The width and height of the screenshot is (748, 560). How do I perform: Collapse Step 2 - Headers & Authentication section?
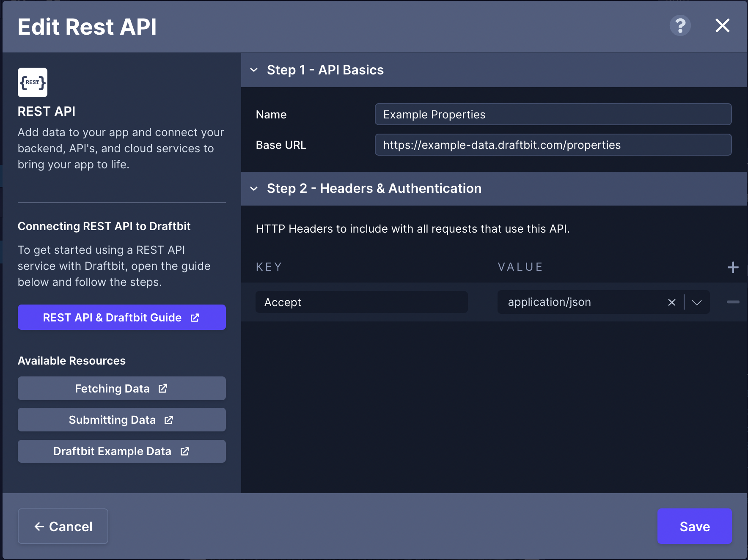[x=254, y=188]
